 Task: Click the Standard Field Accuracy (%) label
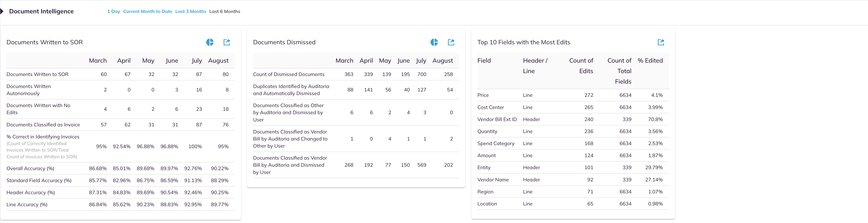pos(39,181)
